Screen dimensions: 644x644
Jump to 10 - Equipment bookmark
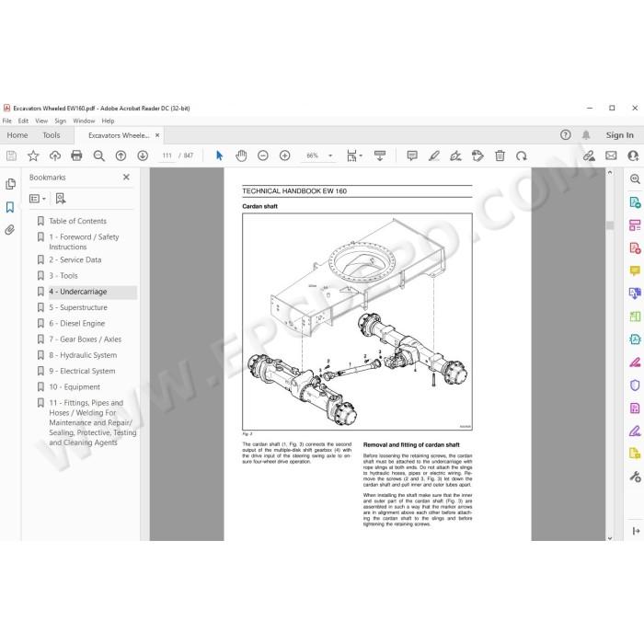point(75,387)
